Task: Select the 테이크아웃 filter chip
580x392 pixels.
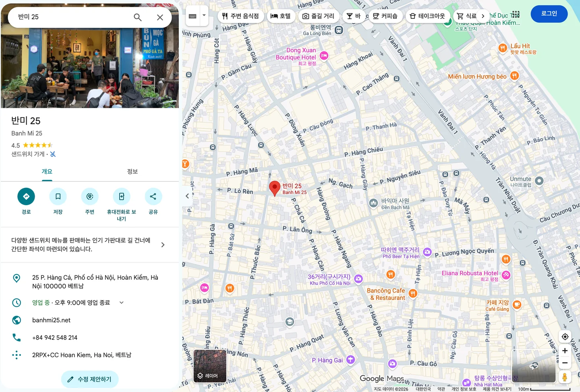Action: coord(427,16)
